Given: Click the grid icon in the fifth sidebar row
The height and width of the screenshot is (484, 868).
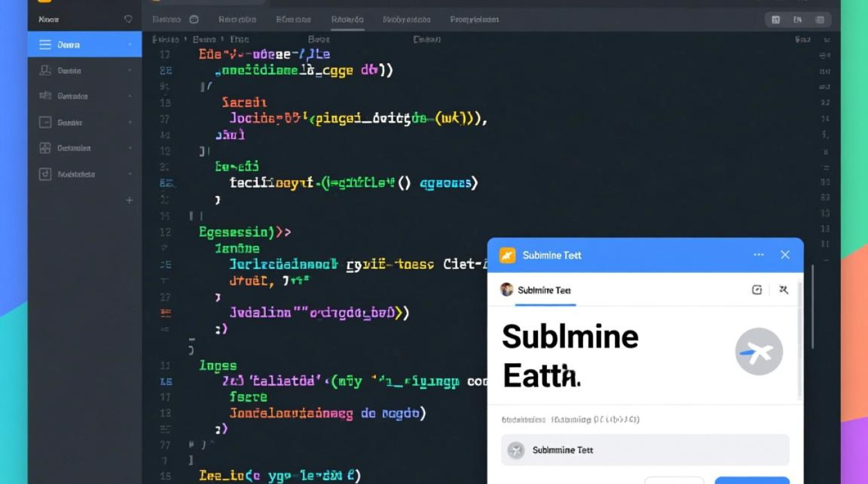Looking at the screenshot, I should (x=45, y=148).
